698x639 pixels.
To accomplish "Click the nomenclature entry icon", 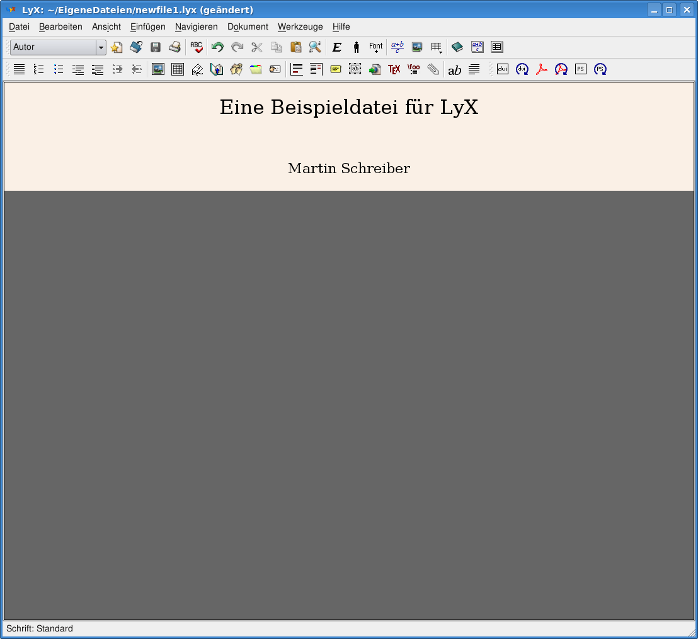I will (275, 69).
